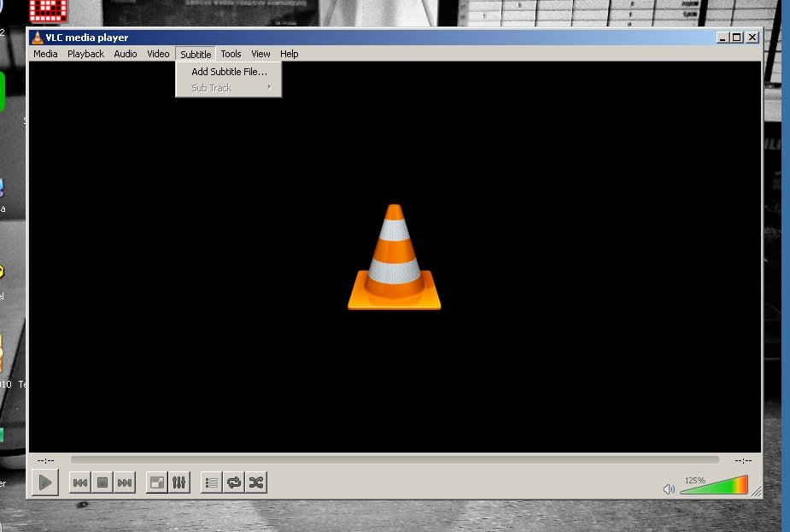Open the Video menu
The image size is (790, 532).
158,54
